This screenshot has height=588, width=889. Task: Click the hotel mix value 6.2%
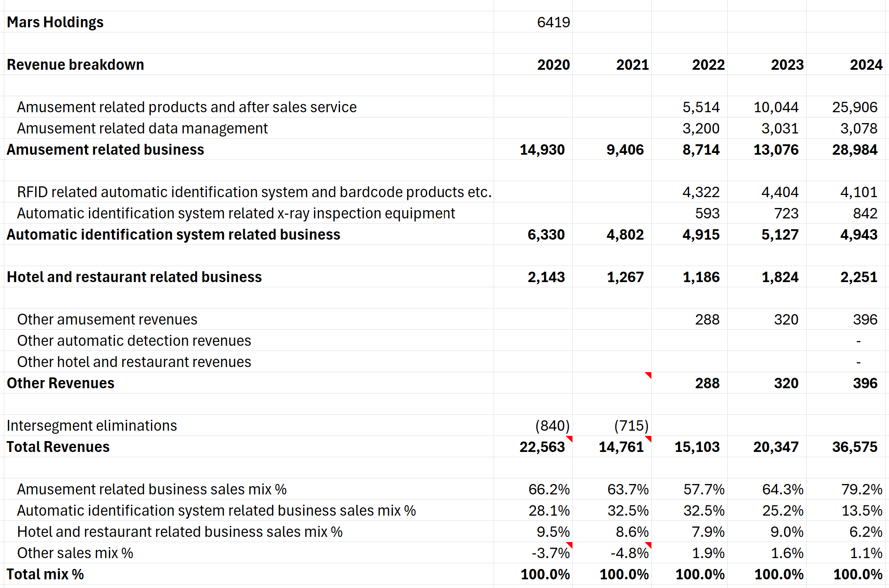tap(866, 532)
